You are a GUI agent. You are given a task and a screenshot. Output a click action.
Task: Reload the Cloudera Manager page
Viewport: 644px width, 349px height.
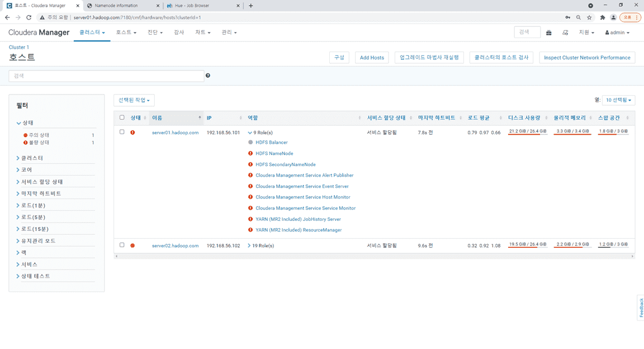[29, 17]
